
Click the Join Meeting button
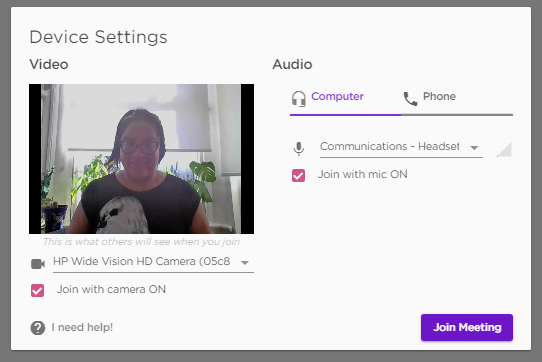[467, 327]
